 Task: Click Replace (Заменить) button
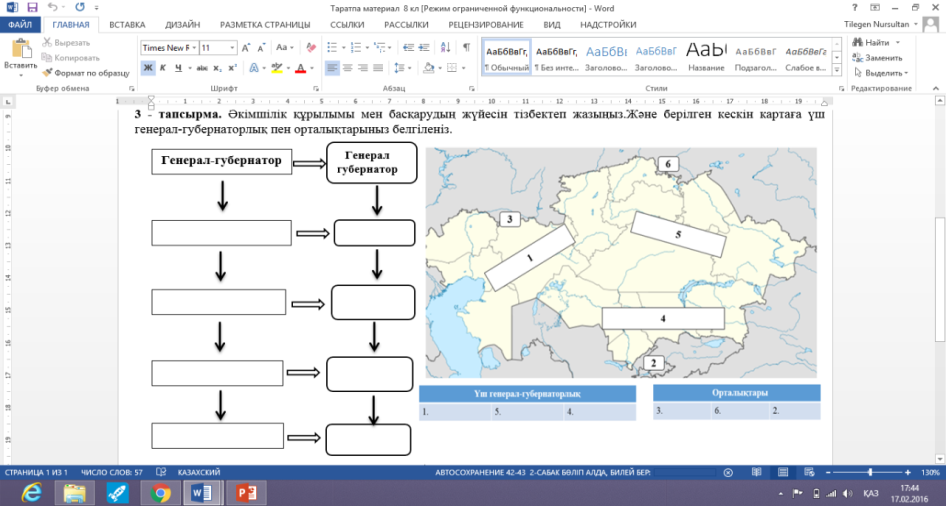877,58
